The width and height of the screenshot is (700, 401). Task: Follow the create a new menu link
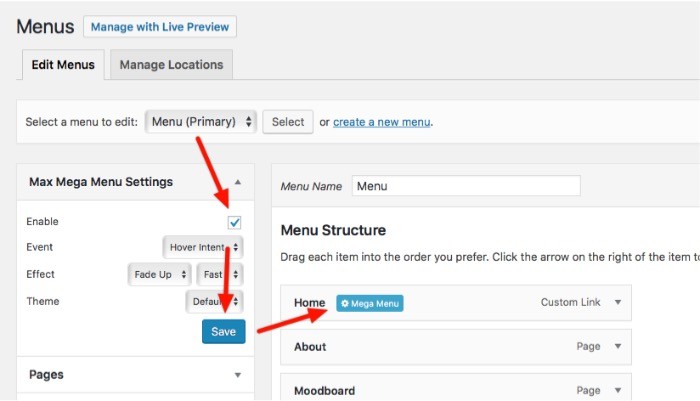(x=382, y=122)
